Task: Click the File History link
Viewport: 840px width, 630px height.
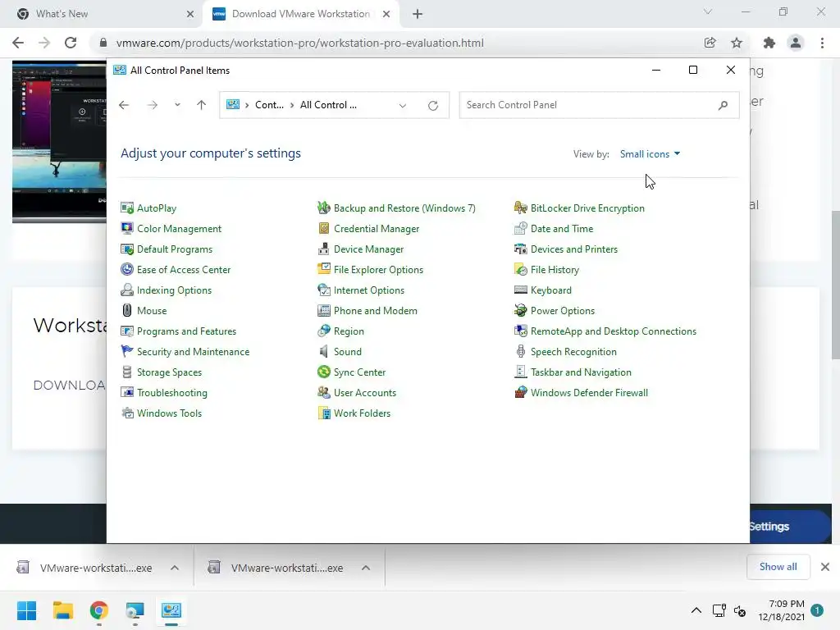Action: pos(555,269)
